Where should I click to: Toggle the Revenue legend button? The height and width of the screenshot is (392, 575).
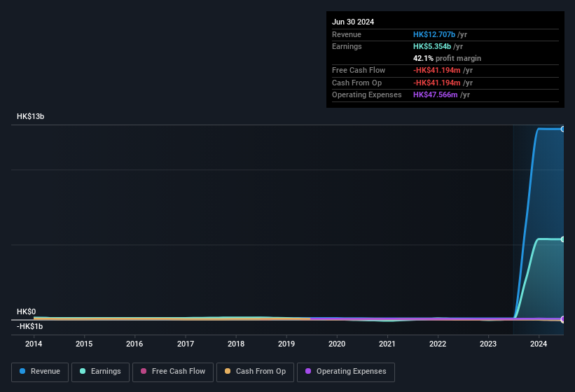40,372
